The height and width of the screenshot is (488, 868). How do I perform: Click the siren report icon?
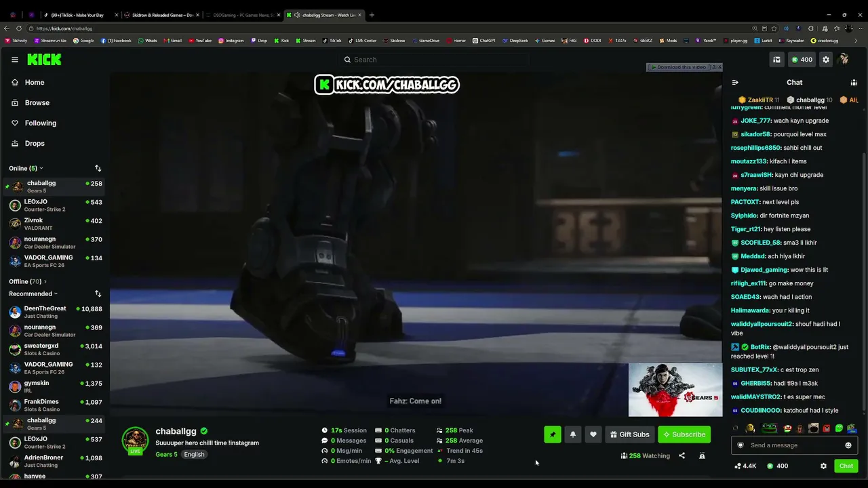coord(702,455)
